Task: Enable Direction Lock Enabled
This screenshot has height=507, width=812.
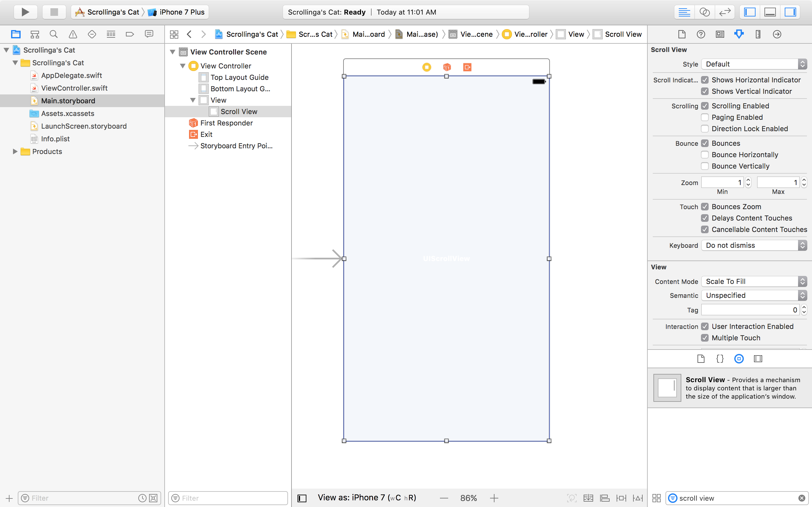Action: click(704, 128)
